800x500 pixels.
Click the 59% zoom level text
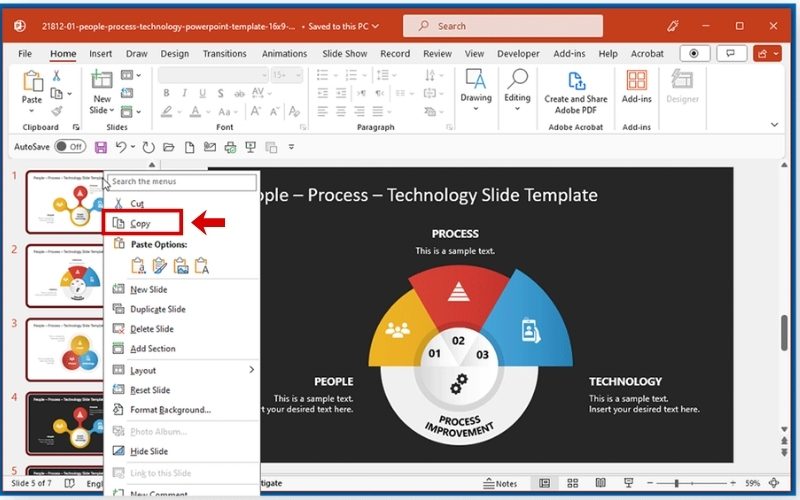click(x=753, y=483)
